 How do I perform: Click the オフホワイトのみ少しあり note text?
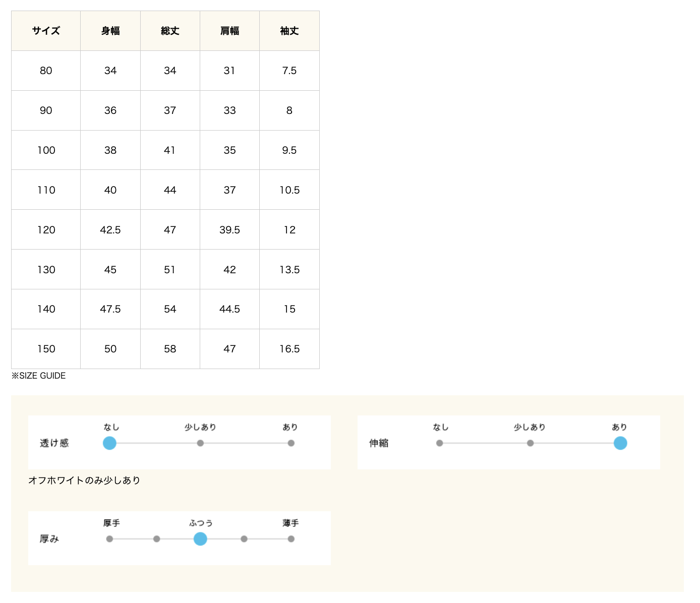84,480
